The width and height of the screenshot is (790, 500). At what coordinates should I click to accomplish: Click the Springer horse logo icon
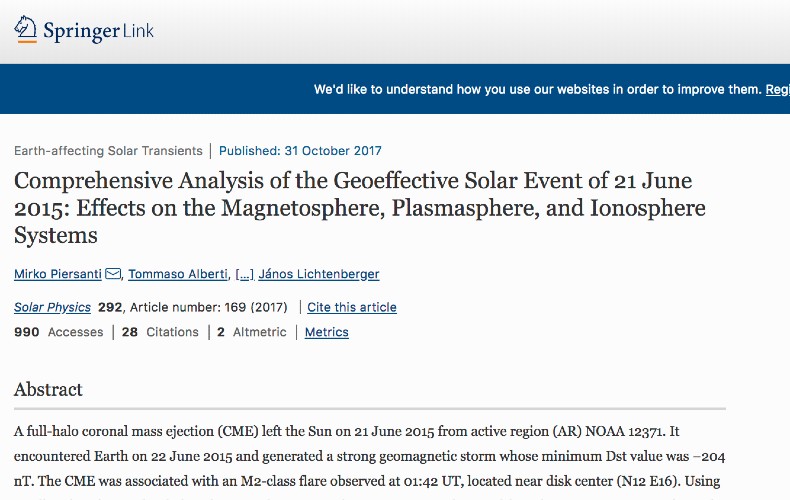tap(25, 29)
